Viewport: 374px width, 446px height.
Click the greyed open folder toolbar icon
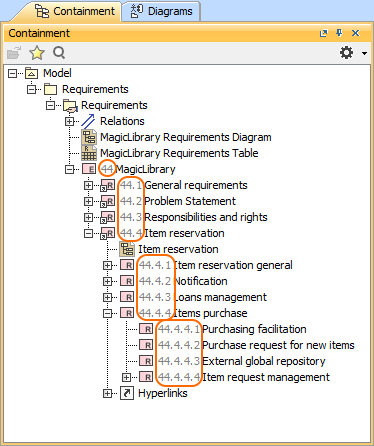[14, 53]
